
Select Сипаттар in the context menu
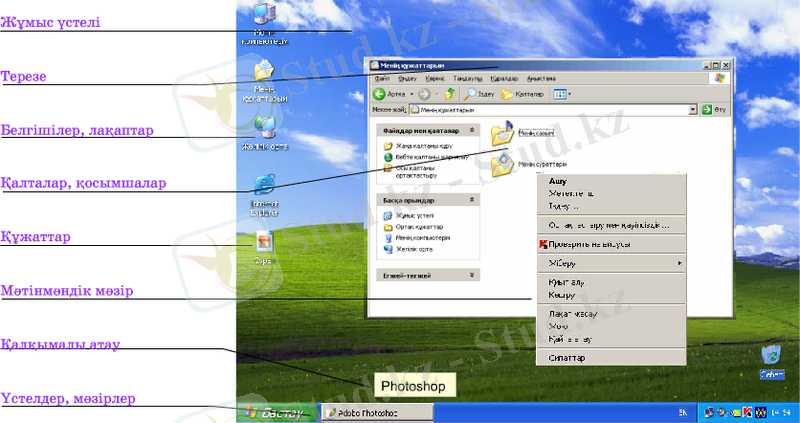click(567, 357)
